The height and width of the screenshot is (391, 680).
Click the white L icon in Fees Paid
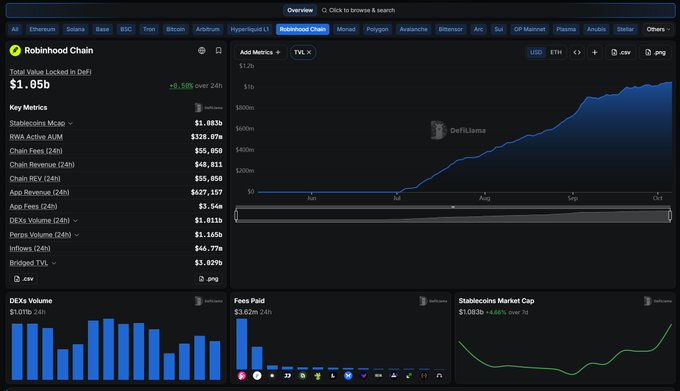point(333,376)
